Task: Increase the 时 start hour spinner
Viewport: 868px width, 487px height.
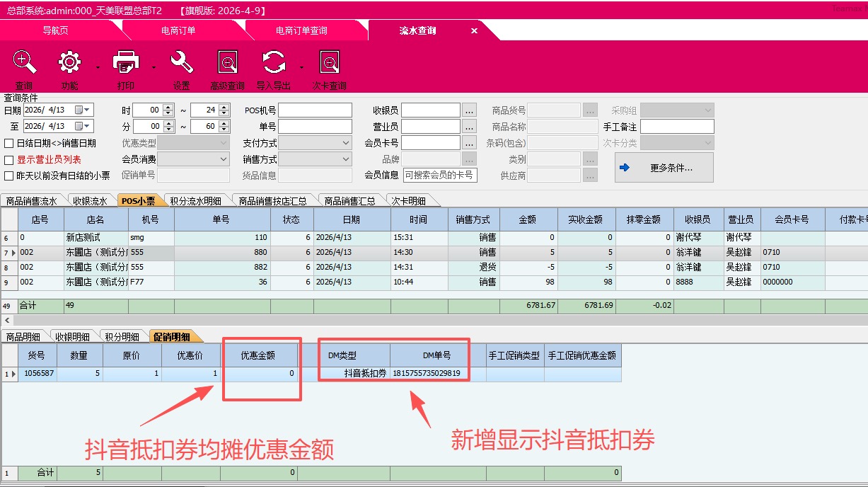Action: tap(168, 107)
